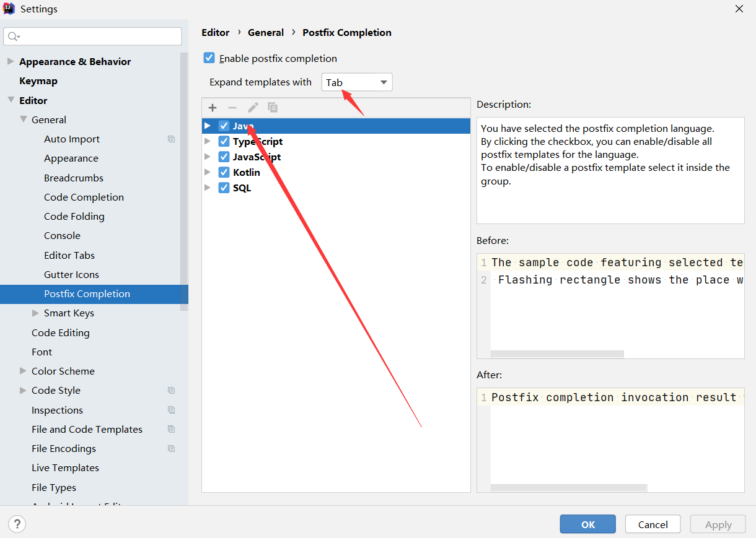The image size is (756, 538).
Task: Expand the Code Style node
Action: (x=23, y=391)
